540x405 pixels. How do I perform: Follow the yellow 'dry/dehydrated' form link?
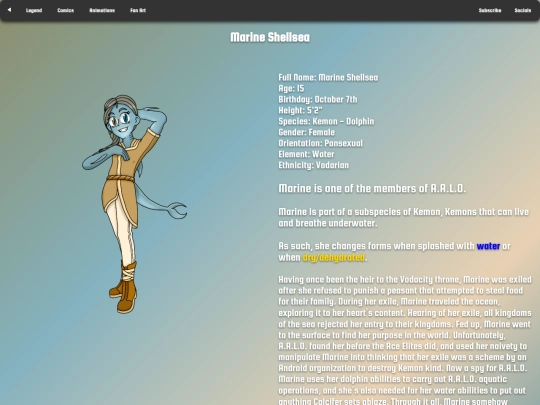(333, 257)
